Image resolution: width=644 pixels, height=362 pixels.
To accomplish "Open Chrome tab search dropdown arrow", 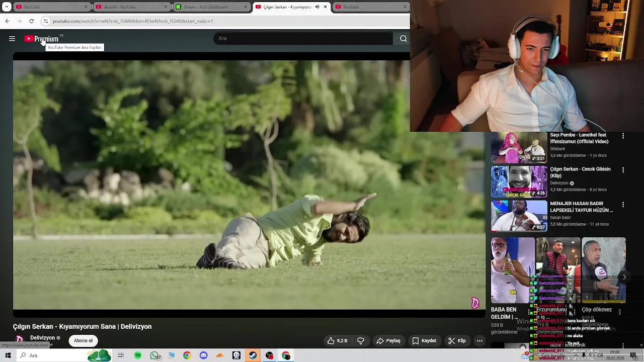I will (7, 7).
